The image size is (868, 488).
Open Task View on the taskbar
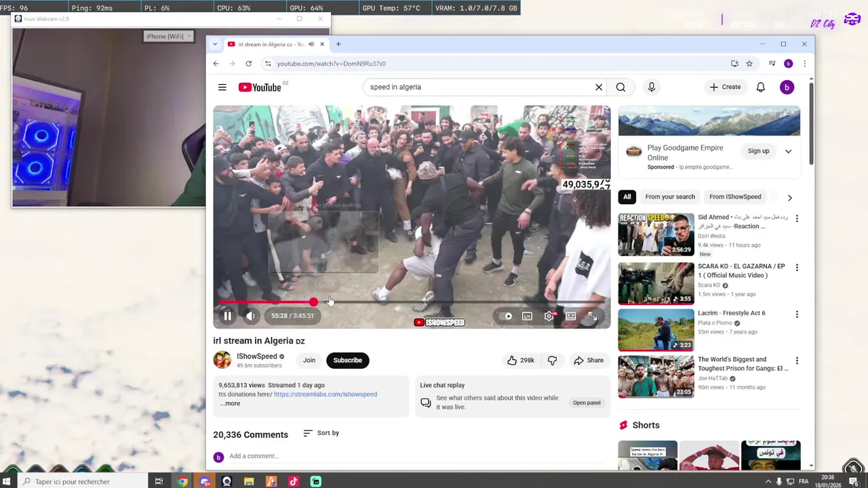tap(159, 481)
